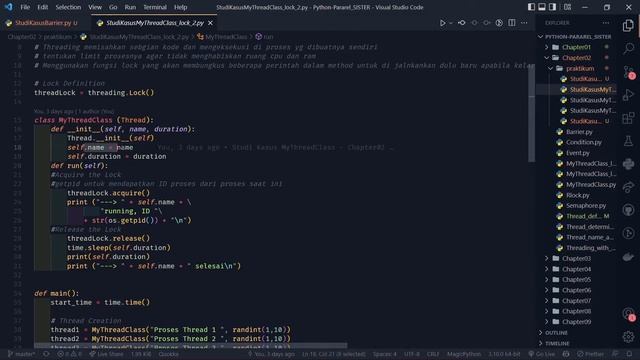
Task: Open the editor's More Actions ellipsis
Action: 524,23
